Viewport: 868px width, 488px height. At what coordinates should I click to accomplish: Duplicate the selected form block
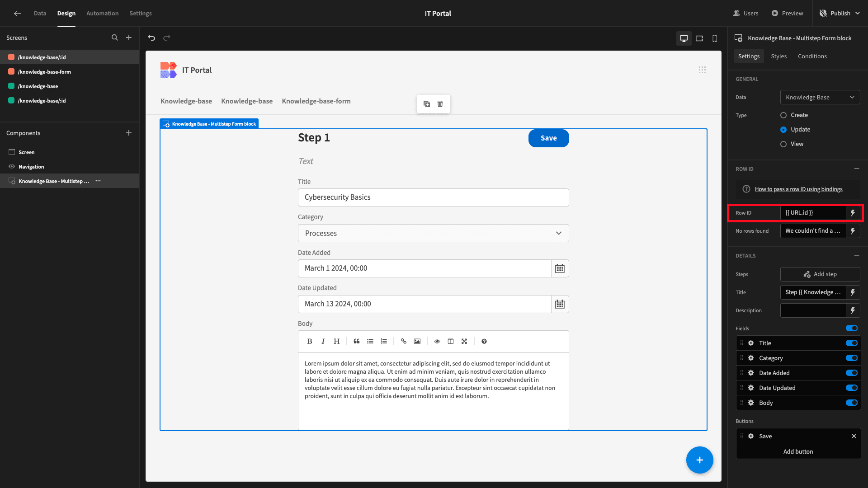coord(427,104)
